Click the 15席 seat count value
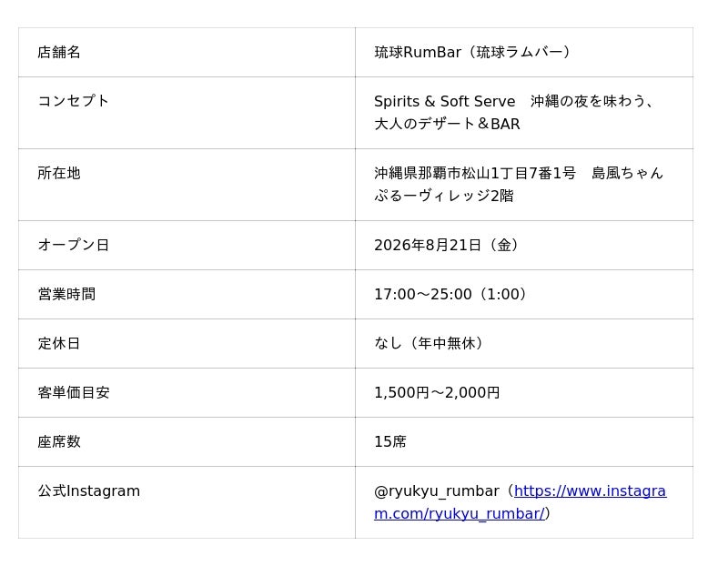Image resolution: width=728 pixels, height=566 pixels. tap(390, 441)
